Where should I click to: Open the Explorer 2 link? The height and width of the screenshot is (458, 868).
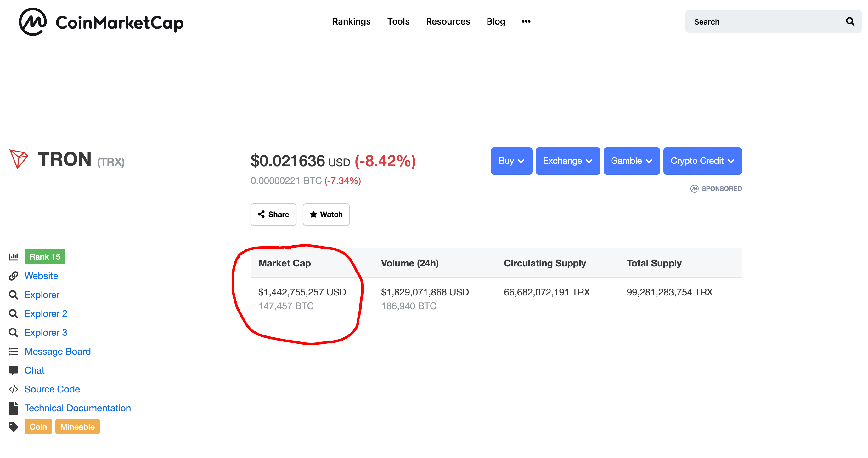point(46,314)
